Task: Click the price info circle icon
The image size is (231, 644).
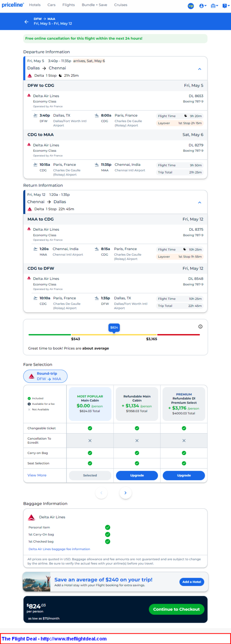Action: point(200,327)
